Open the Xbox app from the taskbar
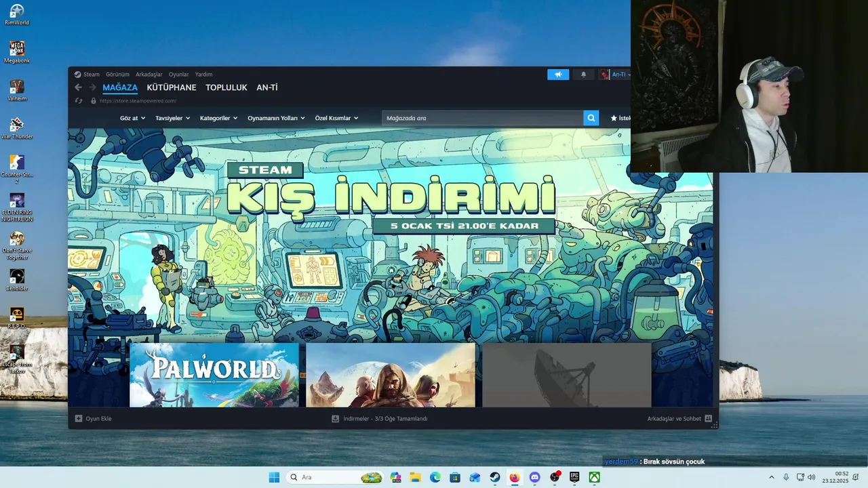This screenshot has height=488, width=868. pos(594,477)
